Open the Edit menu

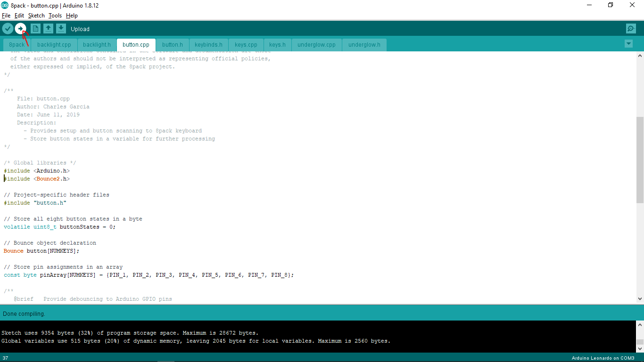pyautogui.click(x=19, y=16)
